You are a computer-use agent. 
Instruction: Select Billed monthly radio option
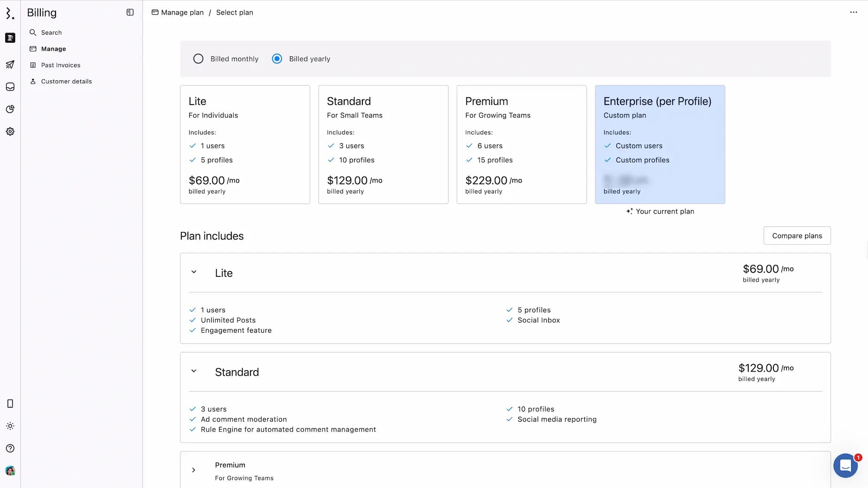(198, 59)
